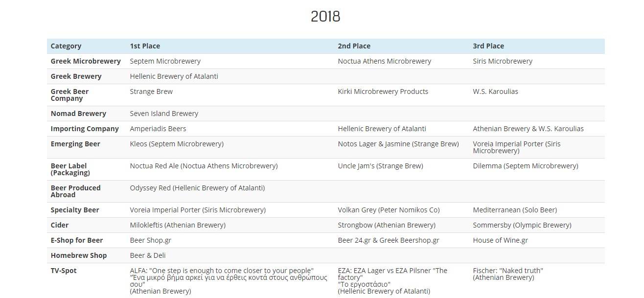Click Milokleftis (Athenian Brewery) cider entry

click(178, 225)
